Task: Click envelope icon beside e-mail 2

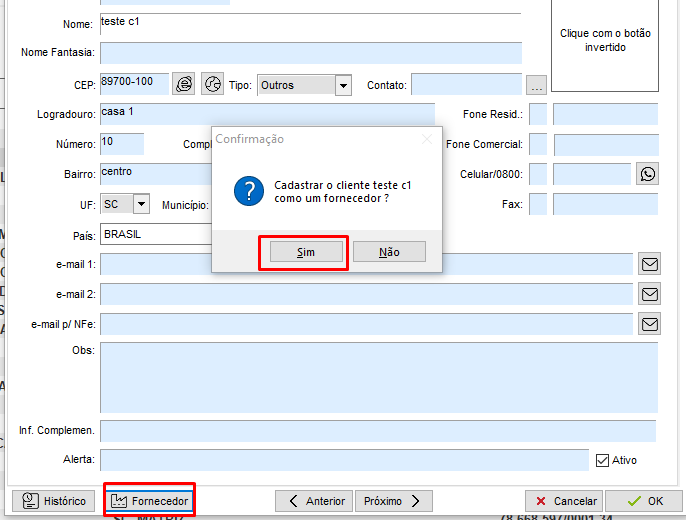Action: click(x=650, y=294)
